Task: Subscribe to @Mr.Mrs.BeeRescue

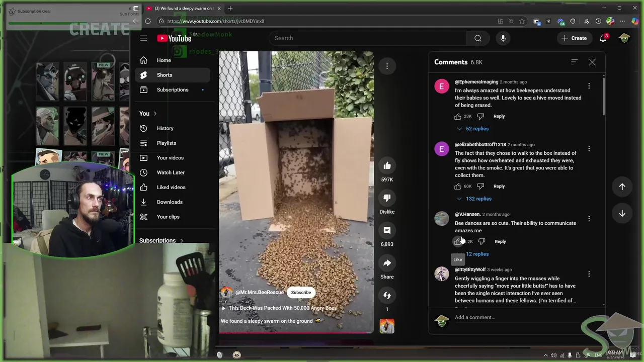Action: pyautogui.click(x=301, y=292)
